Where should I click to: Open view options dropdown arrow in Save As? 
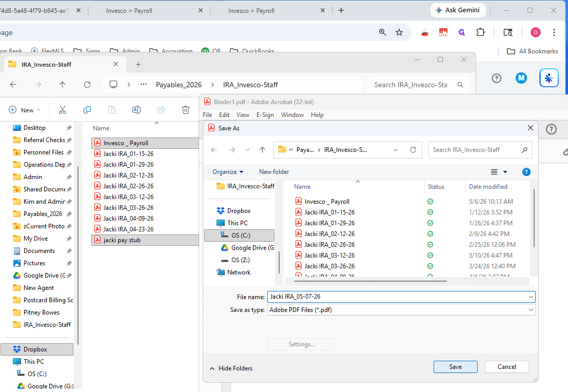[505, 172]
